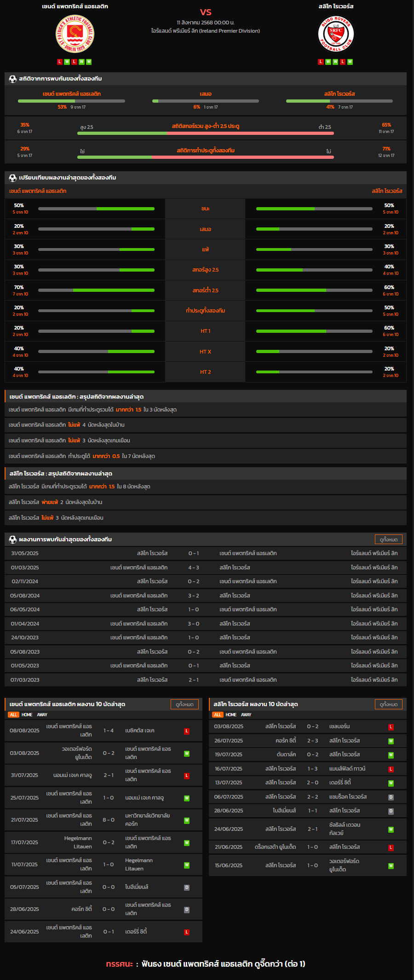Click the Sligo Rovers 41% win progress bar
This screenshot has height=980, width=414.
point(339,101)
